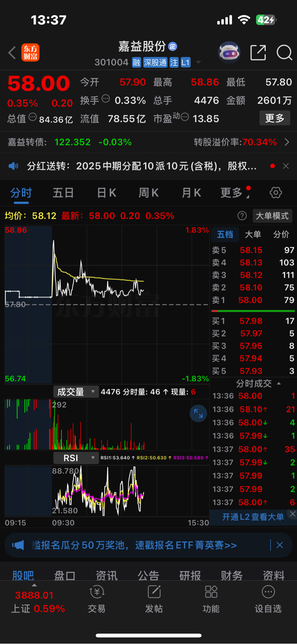
Task: Open 嘉益转债 convertible bond chevron
Action: point(287,142)
